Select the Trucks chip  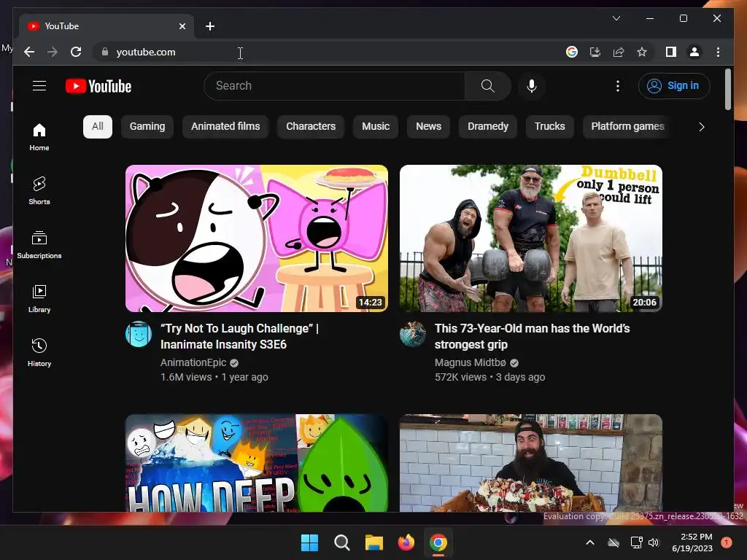click(x=550, y=126)
